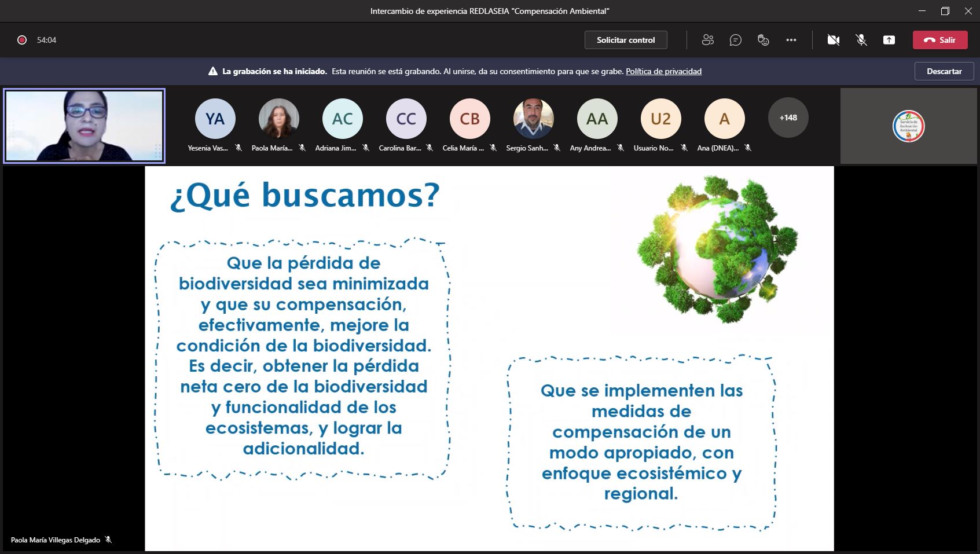The image size is (980, 554).
Task: Toggle the camera on
Action: (x=833, y=40)
